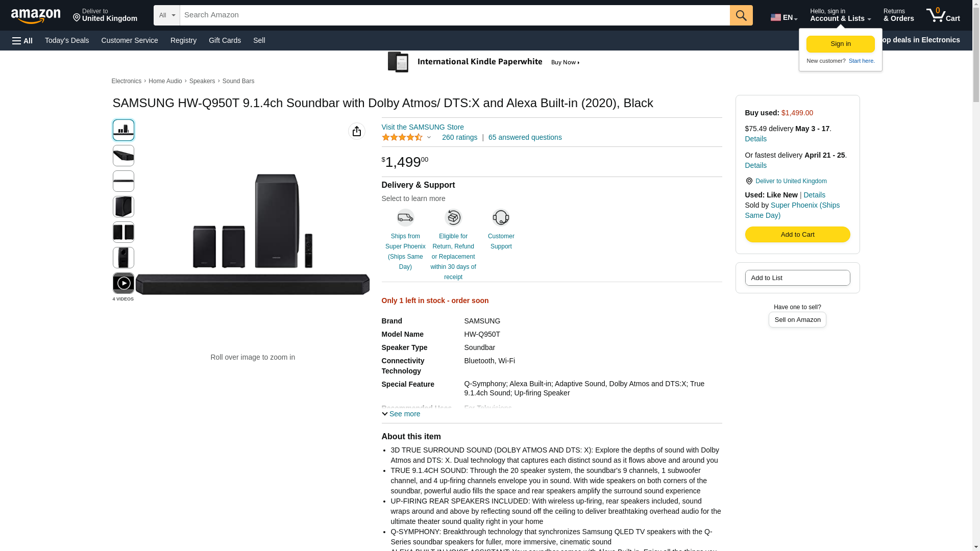Open the Today's Deals menu item

[67, 40]
